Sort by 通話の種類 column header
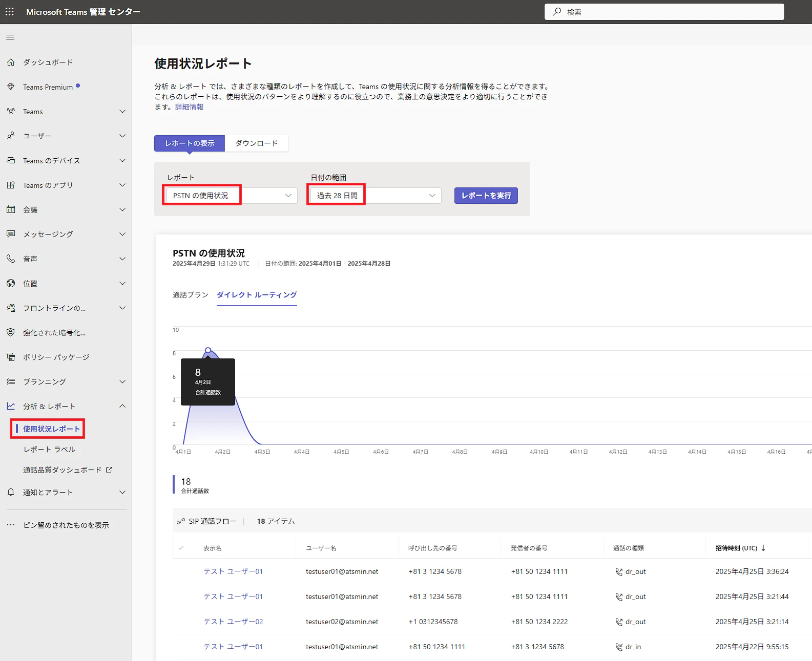The height and width of the screenshot is (661, 812). pyautogui.click(x=629, y=548)
